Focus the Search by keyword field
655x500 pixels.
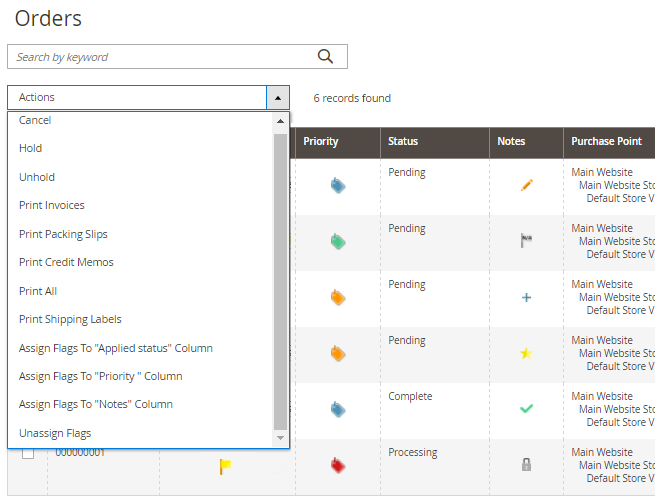click(160, 57)
